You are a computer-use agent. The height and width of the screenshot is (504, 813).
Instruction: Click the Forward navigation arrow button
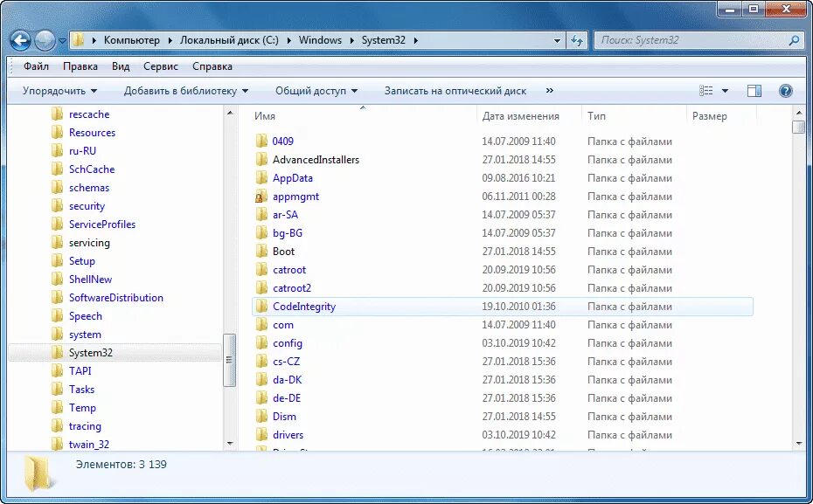[x=45, y=40]
